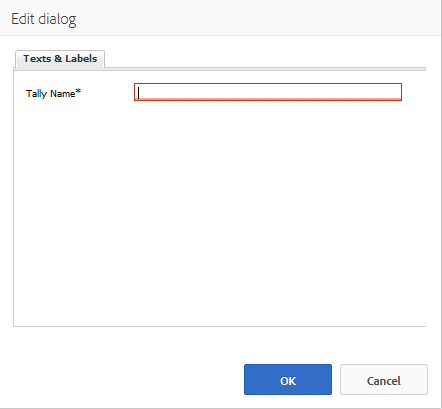Image resolution: width=442 pixels, height=409 pixels.
Task: Focus the Tally Name input field
Action: pyautogui.click(x=268, y=92)
